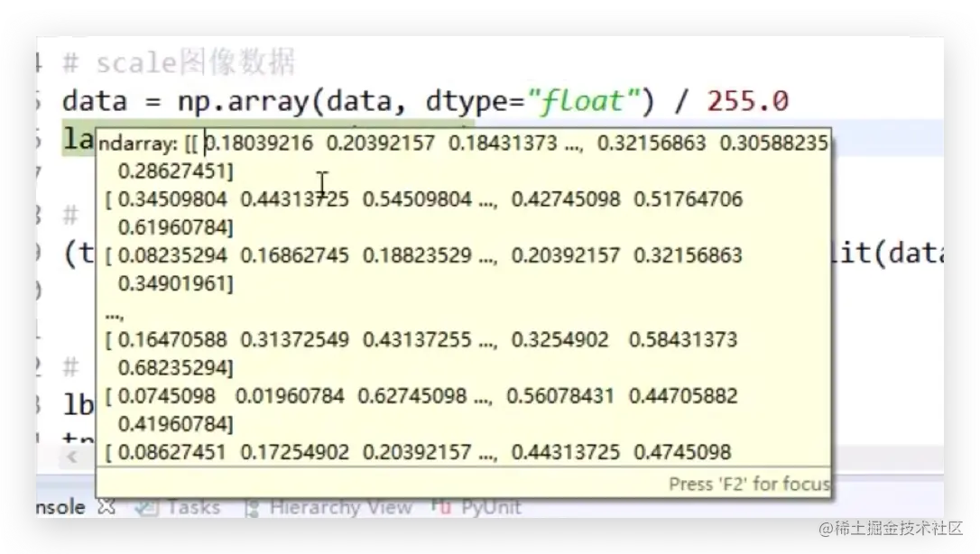Click value 0.51764706 in tooltip

click(x=689, y=199)
